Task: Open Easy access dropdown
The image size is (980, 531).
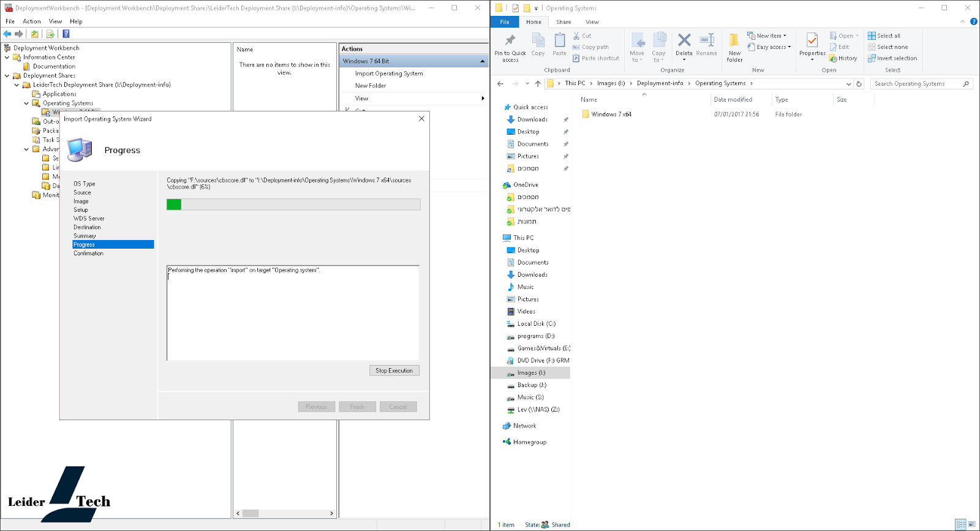Action: 769,47
